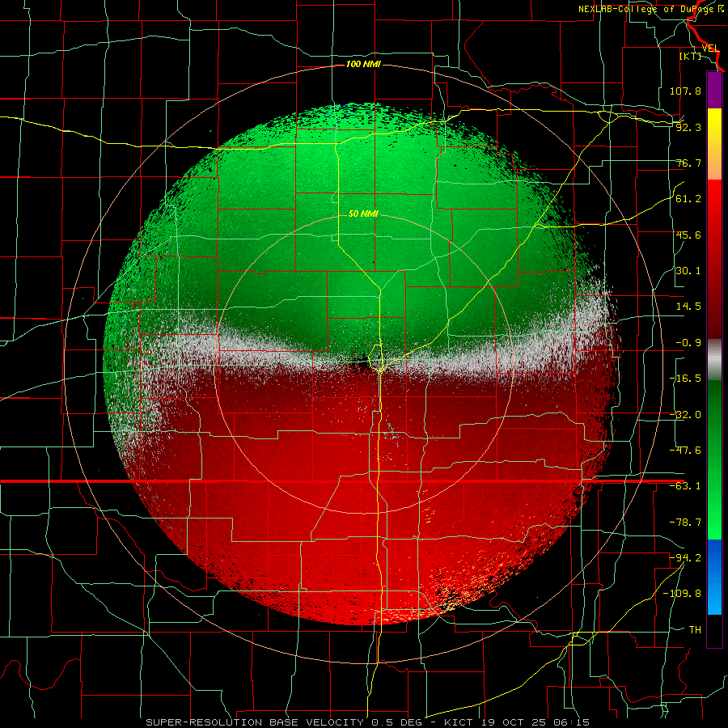Click the 100 NMI range ring label
The height and width of the screenshot is (728, 728).
pos(363,64)
